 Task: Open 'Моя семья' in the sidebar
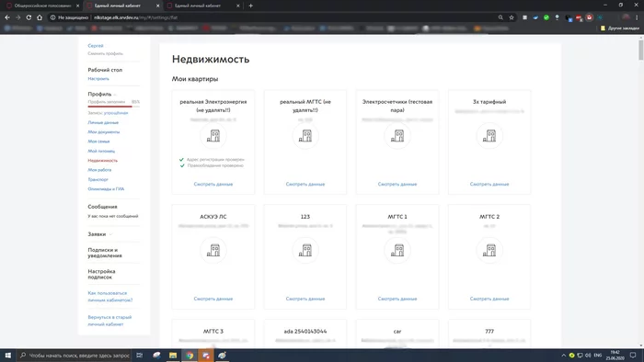coord(98,141)
